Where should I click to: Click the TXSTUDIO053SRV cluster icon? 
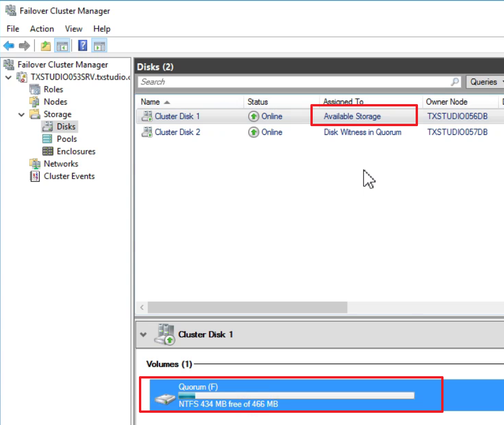point(22,77)
